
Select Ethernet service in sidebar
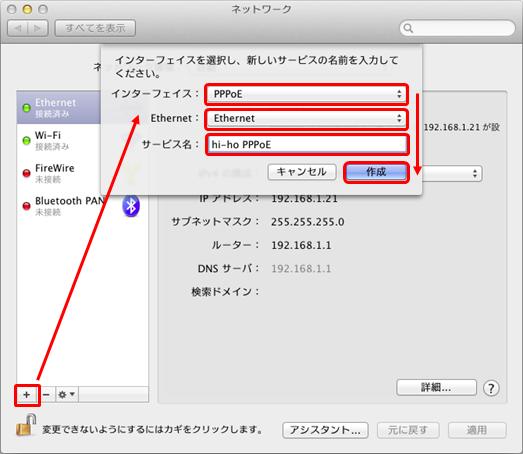click(x=59, y=108)
